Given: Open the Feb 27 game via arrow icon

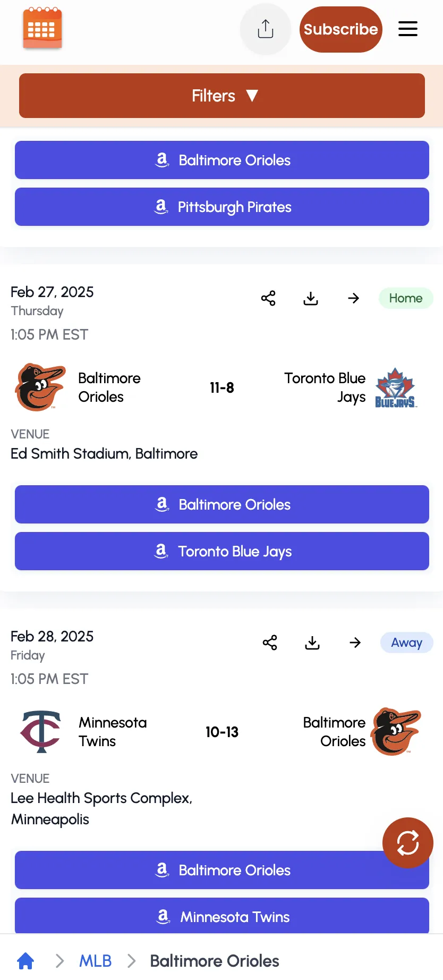Looking at the screenshot, I should pyautogui.click(x=353, y=298).
